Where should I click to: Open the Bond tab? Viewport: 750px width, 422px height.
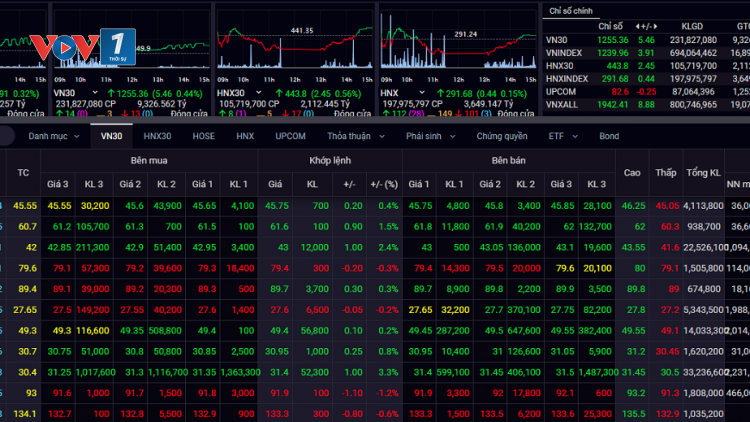609,136
